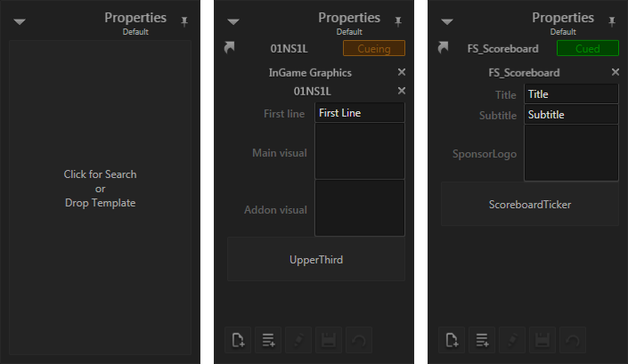The image size is (628, 364).
Task: Click add-to-list icon in FS_Scoreboard panel
Action: (482, 339)
